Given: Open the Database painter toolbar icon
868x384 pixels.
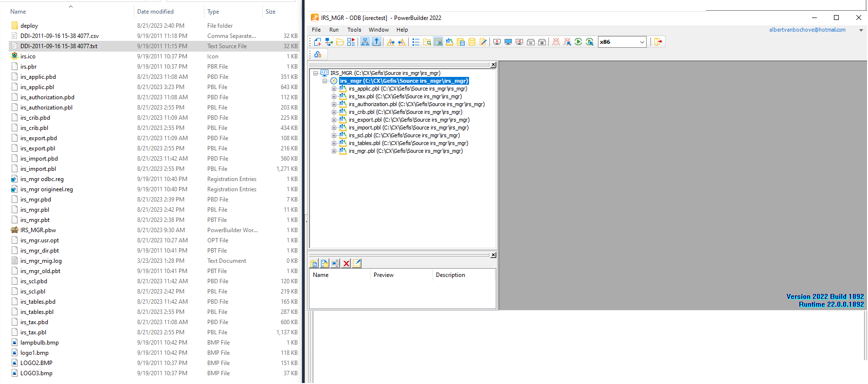Looking at the screenshot, I should (x=472, y=42).
